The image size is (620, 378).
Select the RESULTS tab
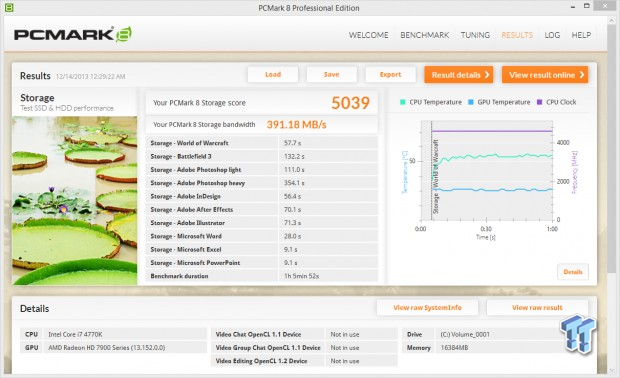[517, 35]
